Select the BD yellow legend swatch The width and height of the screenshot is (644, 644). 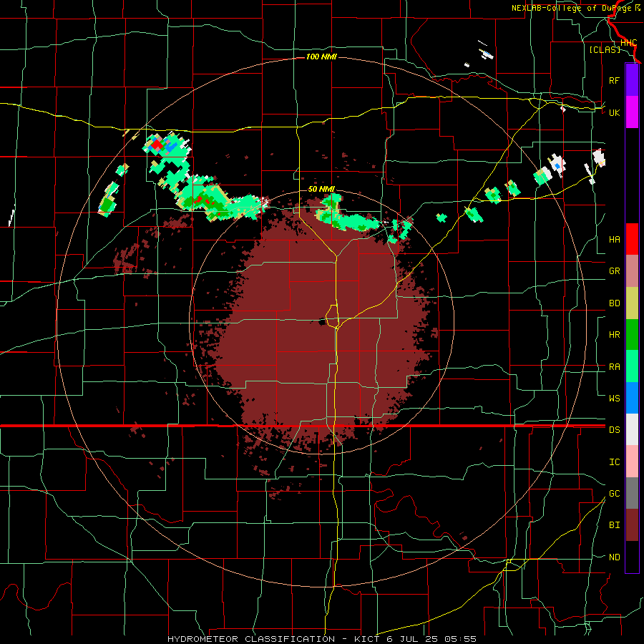(x=632, y=303)
